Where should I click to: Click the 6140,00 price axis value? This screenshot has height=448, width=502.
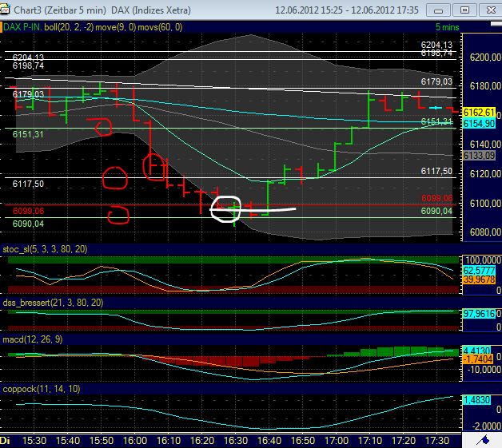[x=484, y=145]
